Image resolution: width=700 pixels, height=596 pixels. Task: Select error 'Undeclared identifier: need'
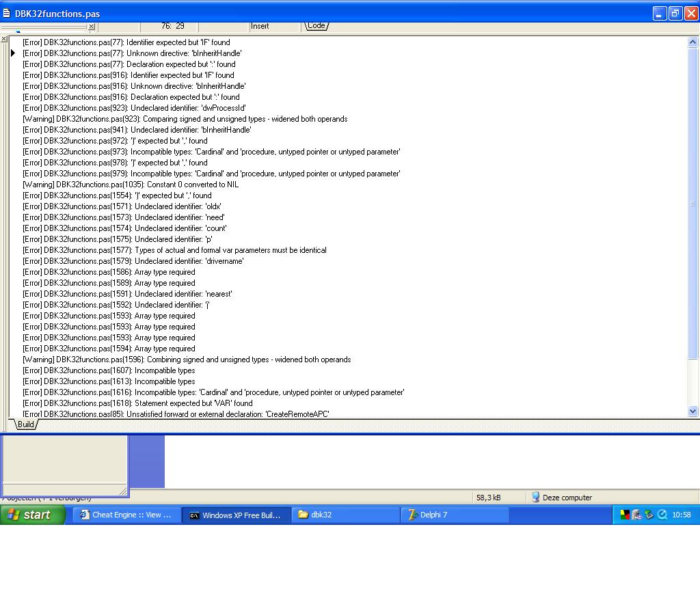tap(123, 217)
